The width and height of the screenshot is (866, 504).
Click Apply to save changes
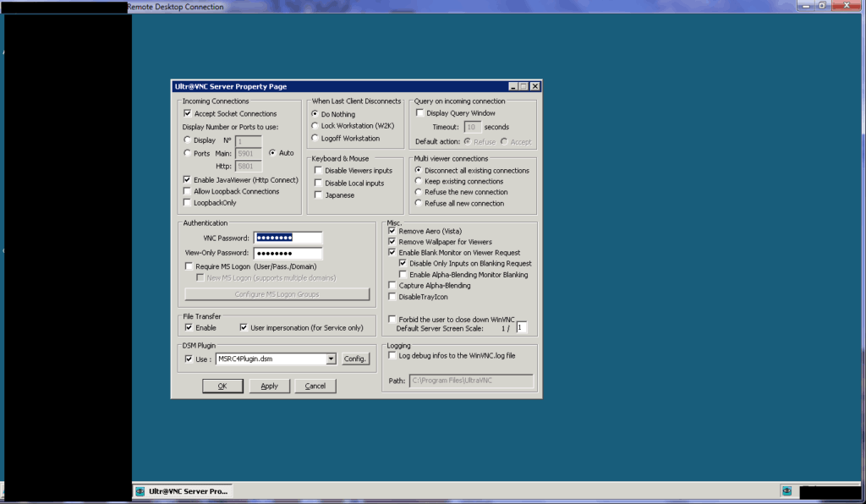click(269, 386)
